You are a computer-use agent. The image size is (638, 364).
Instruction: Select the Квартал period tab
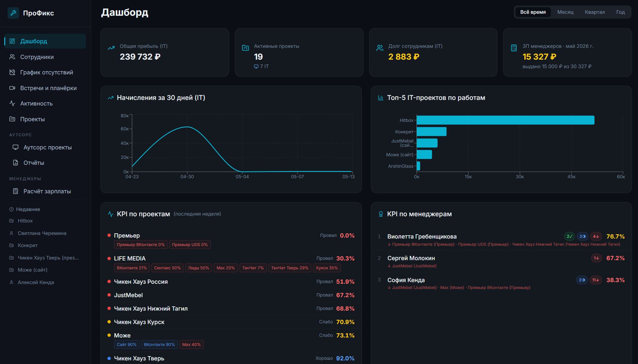tap(595, 12)
